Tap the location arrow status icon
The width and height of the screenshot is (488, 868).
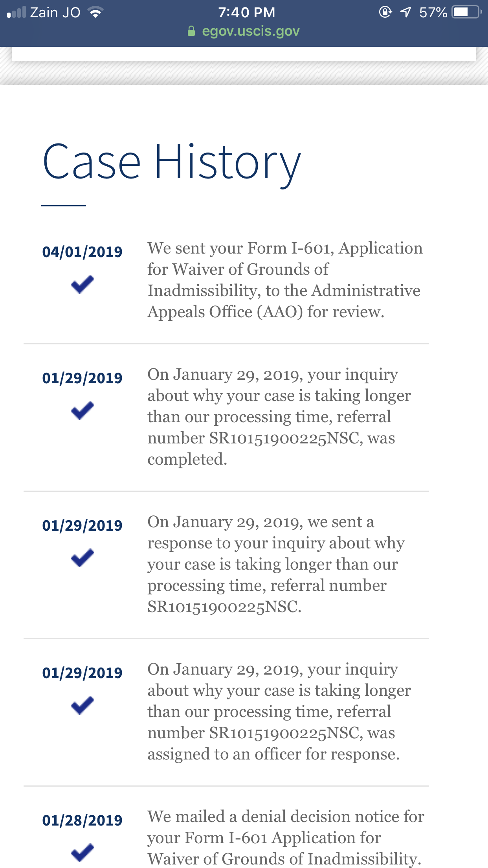[x=405, y=12]
